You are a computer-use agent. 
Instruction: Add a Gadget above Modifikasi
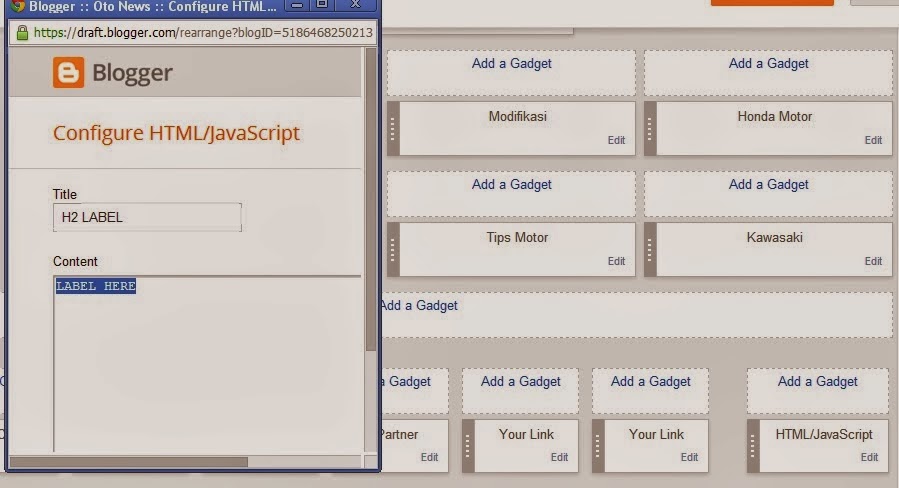tap(511, 64)
